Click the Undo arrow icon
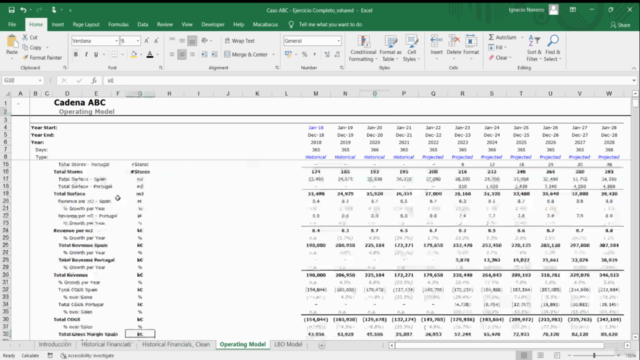640x360 pixels. pos(24,10)
